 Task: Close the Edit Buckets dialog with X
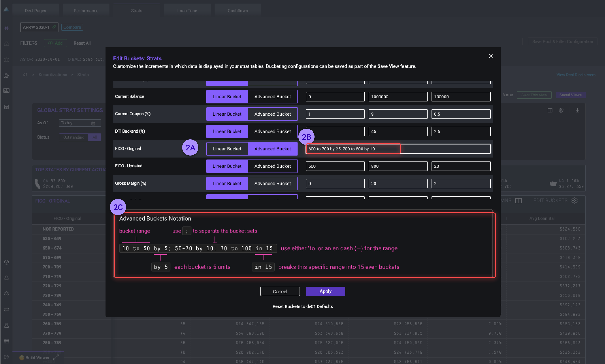[x=490, y=56]
